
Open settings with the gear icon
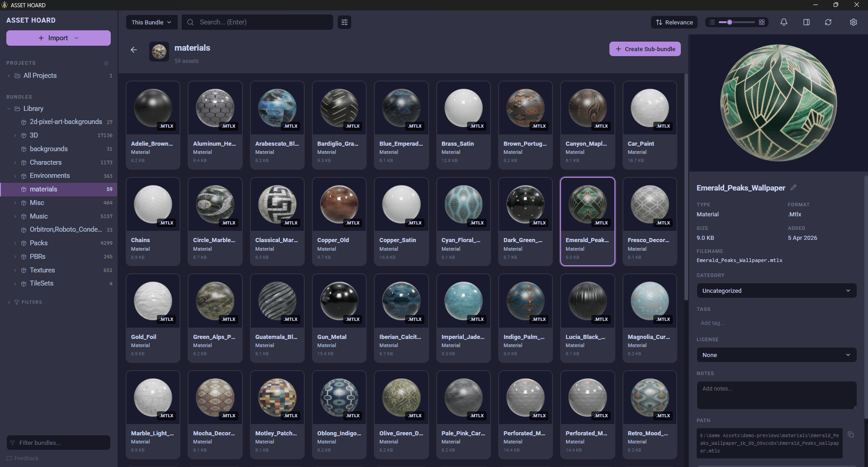click(854, 22)
